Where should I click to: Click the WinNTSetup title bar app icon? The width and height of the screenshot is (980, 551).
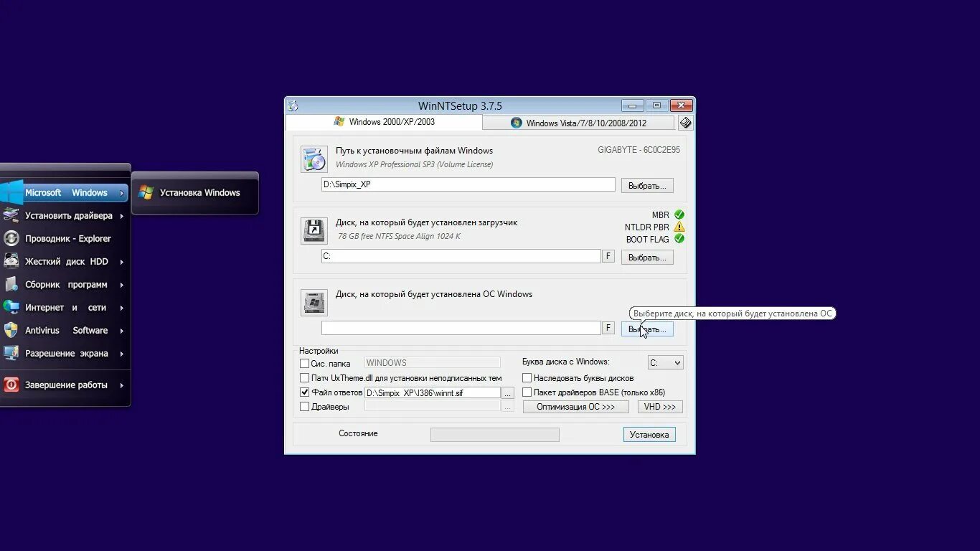(293, 105)
